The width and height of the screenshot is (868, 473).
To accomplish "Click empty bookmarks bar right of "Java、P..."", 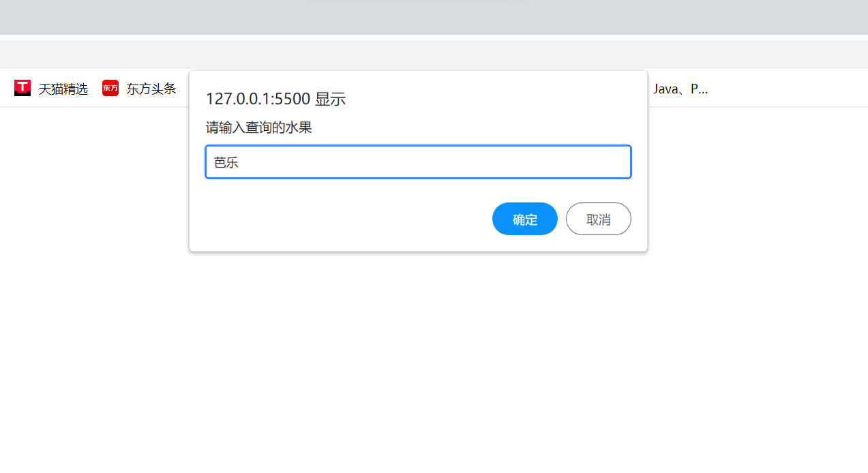I will [x=784, y=89].
